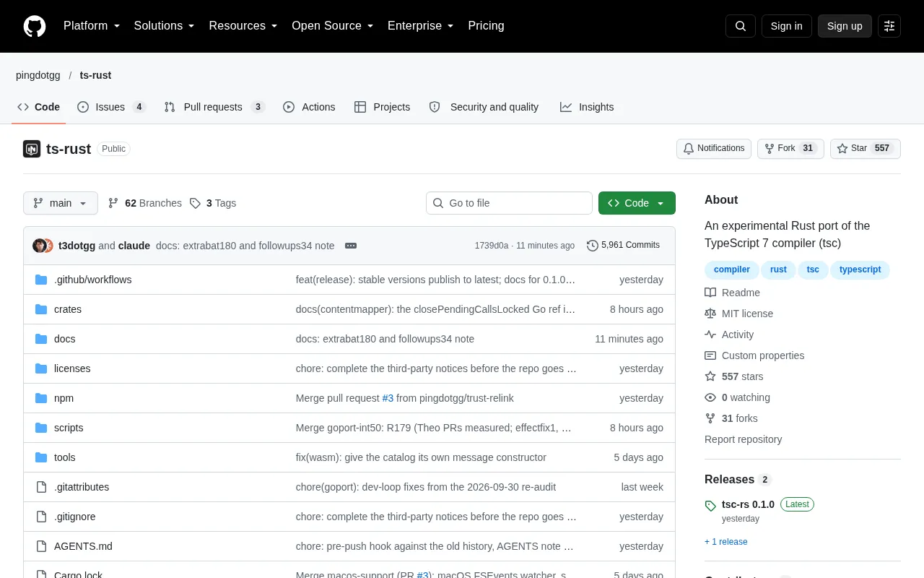Expand the Solutions menu
The width and height of the screenshot is (924, 578).
pyautogui.click(x=164, y=26)
